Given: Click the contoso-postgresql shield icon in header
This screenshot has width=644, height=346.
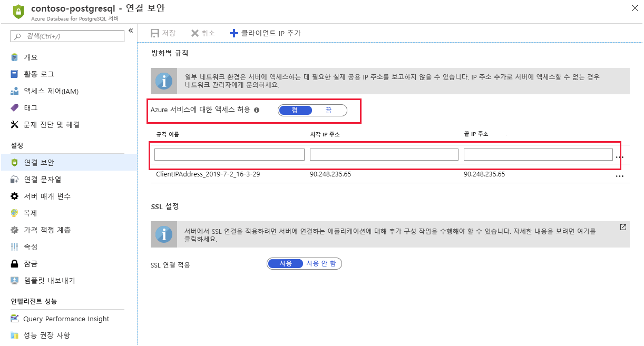Looking at the screenshot, I should 18,11.
